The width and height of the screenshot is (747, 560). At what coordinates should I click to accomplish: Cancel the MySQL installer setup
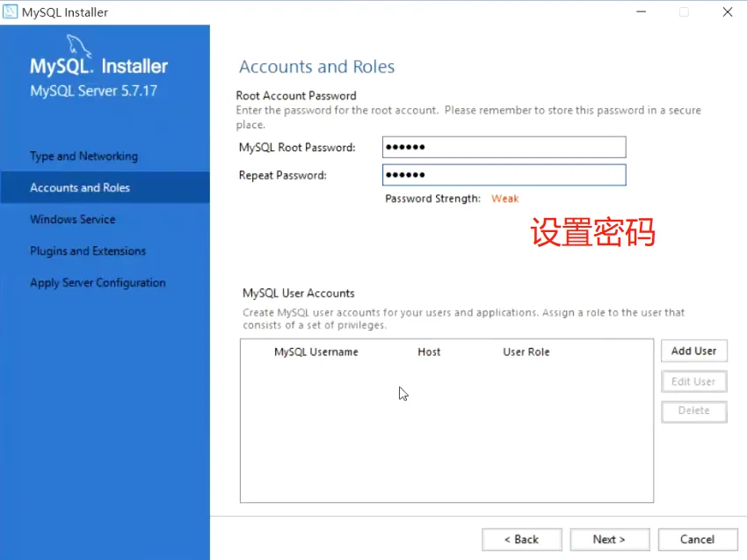pyautogui.click(x=698, y=540)
